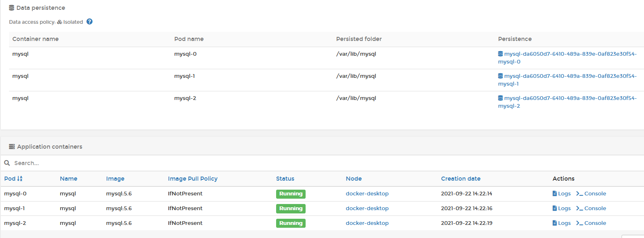Image resolution: width=644 pixels, height=238 pixels.
Task: Open Console for mysql-0 pod
Action: tap(591, 194)
